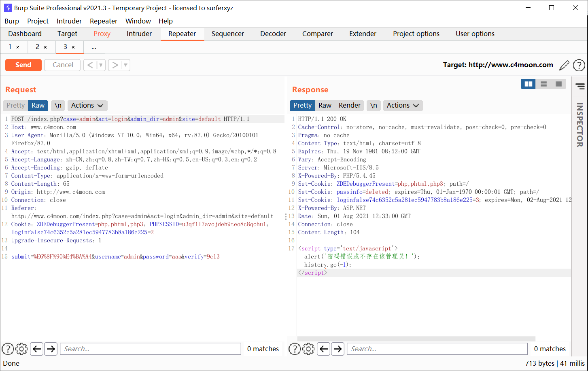
Task: Select Repeater sub-tab 2
Action: pos(38,47)
